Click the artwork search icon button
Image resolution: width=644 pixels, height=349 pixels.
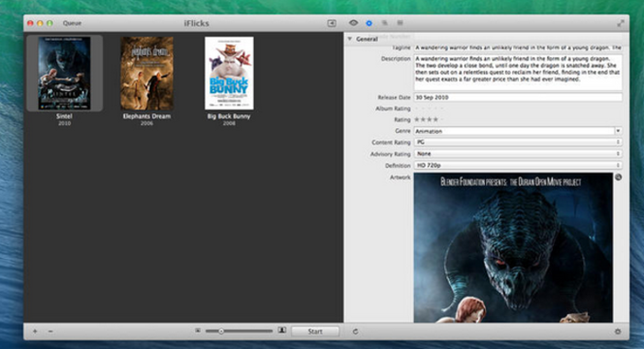618,177
